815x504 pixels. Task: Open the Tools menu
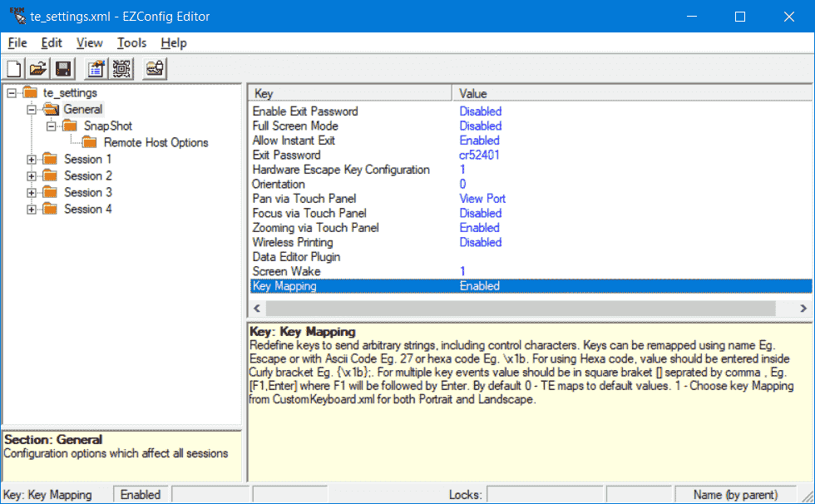134,42
